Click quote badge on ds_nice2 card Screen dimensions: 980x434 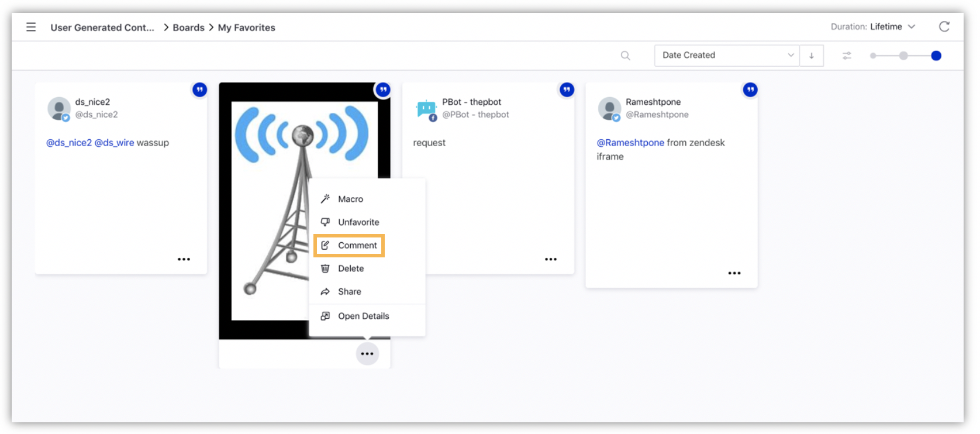(200, 89)
